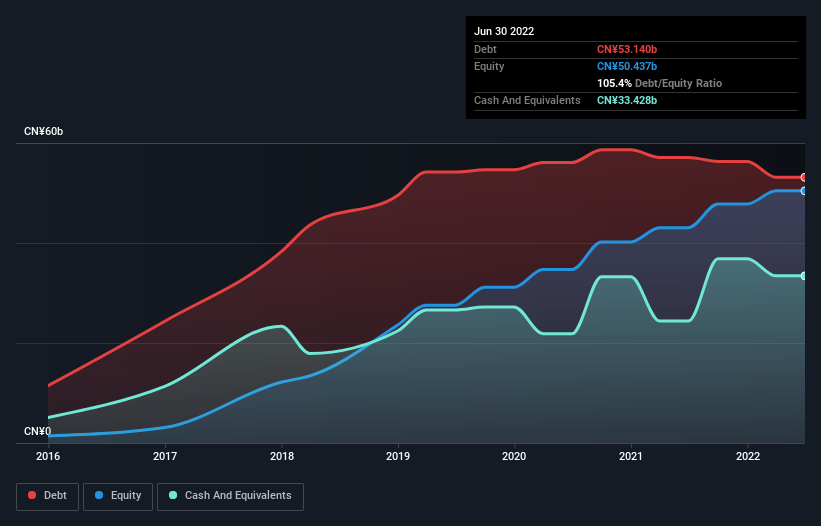Toggle the Cash And Equivalents legend button
The image size is (821, 526).
[x=230, y=496]
